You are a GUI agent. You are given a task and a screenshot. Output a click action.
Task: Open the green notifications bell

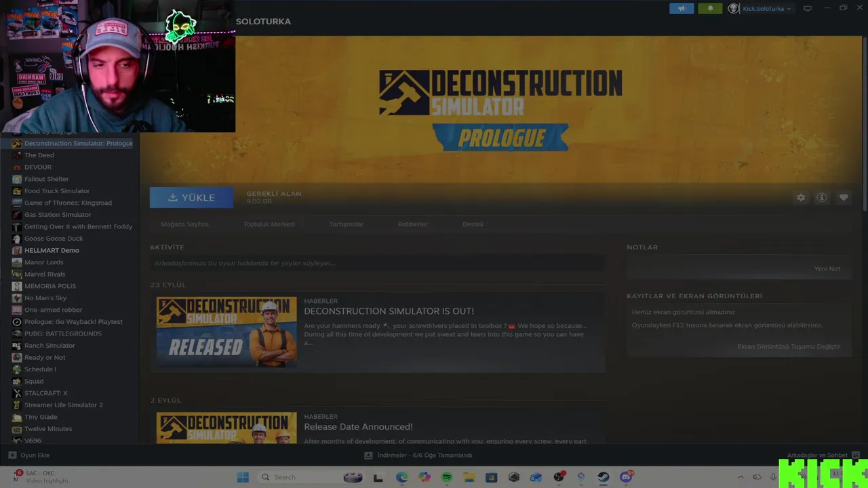pyautogui.click(x=710, y=9)
